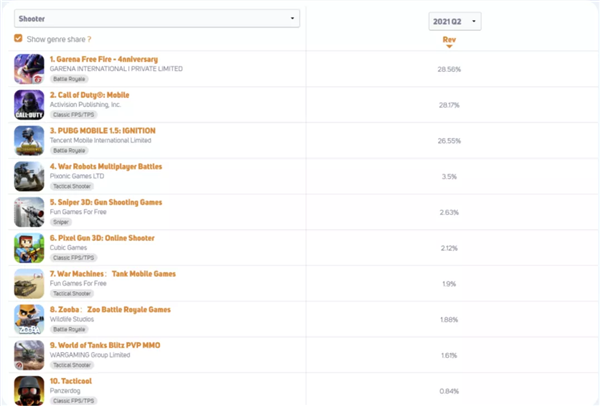The image size is (600, 406).
Task: Click the Tactical Shooter tag under World of Tanks
Action: (72, 365)
